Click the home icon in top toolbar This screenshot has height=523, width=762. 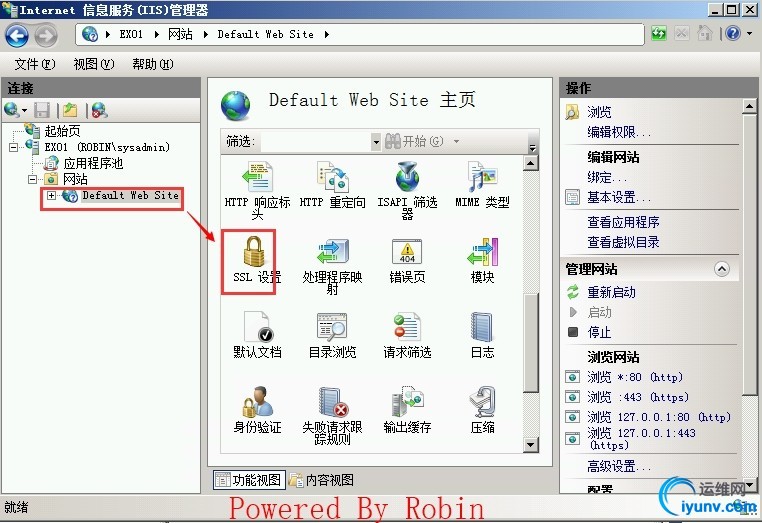[704, 34]
